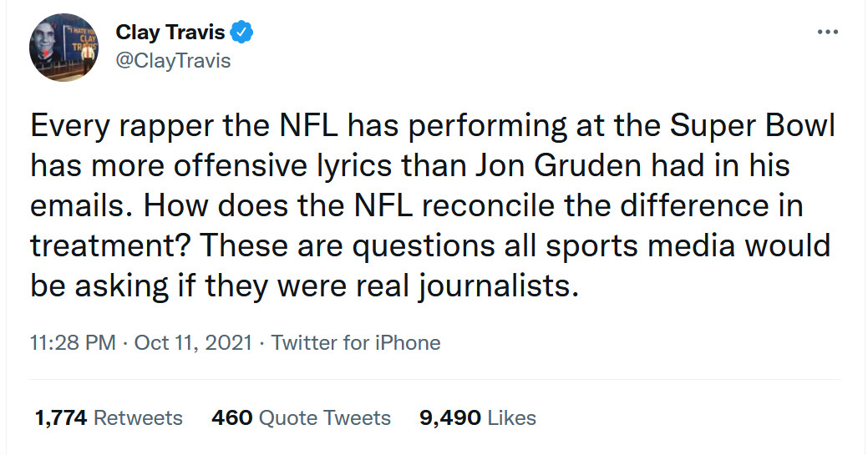Image resolution: width=868 pixels, height=455 pixels.
Task: Click the Oct 11, 2021 date
Action: (194, 342)
